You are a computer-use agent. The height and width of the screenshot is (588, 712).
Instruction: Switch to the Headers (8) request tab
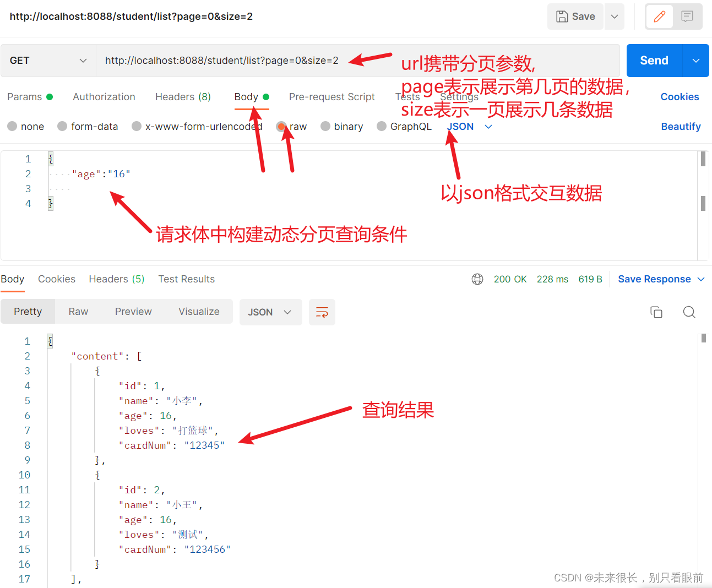tap(182, 96)
